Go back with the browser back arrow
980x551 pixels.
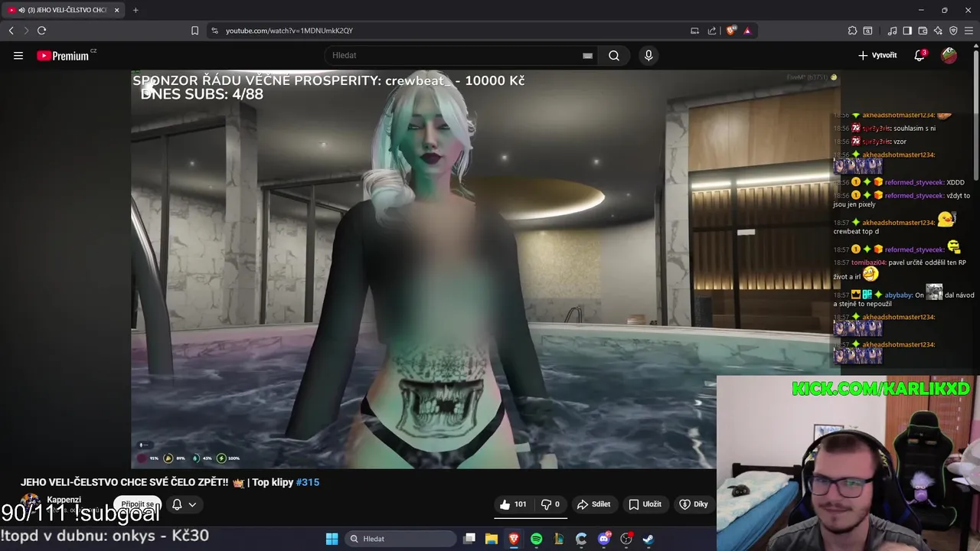click(11, 31)
